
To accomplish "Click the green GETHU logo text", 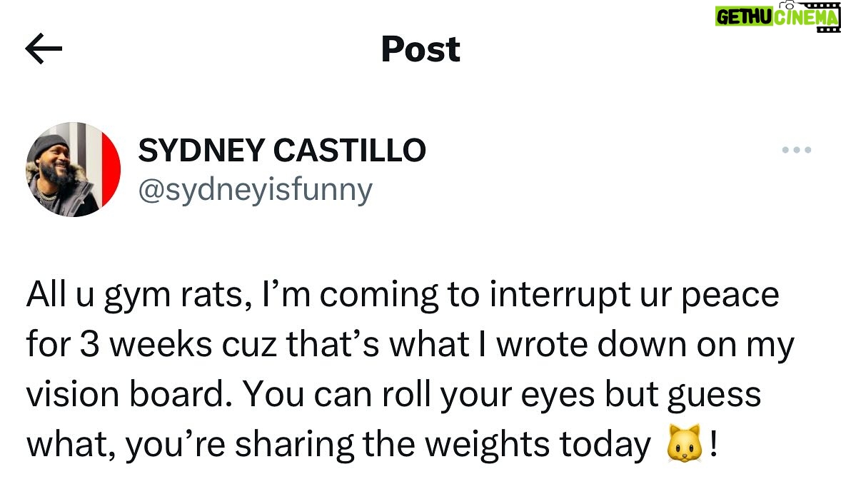I will tap(744, 16).
